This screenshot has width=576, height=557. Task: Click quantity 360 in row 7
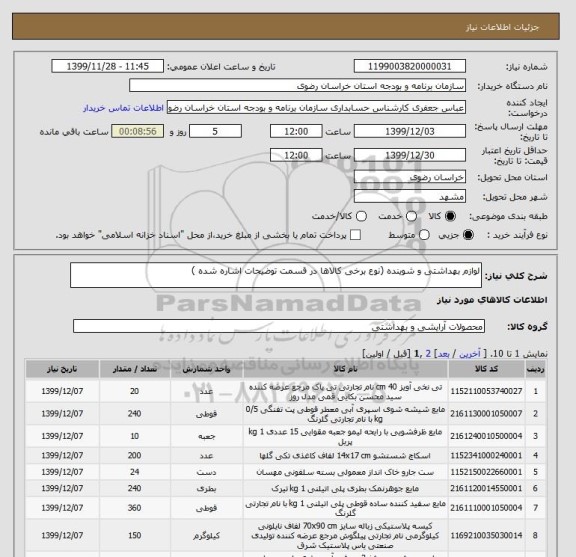click(x=134, y=508)
